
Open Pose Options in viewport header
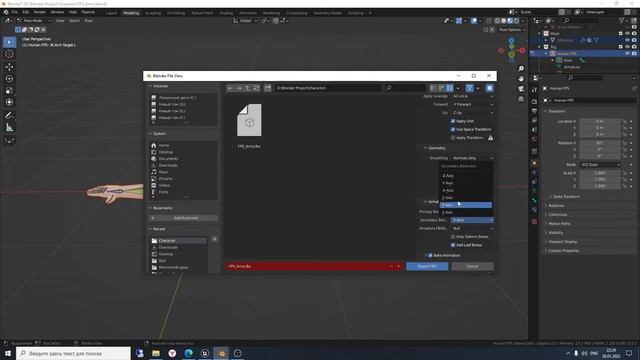point(511,29)
